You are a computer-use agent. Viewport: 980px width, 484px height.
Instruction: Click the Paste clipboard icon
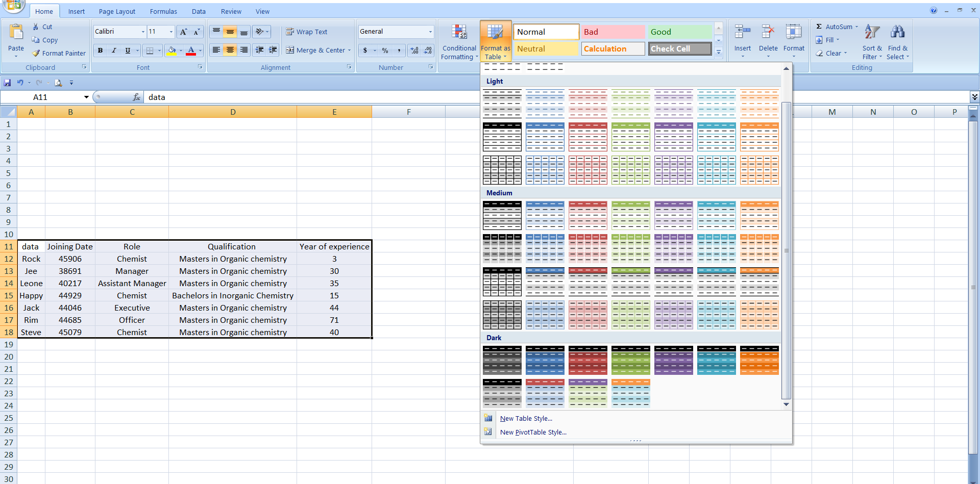pyautogui.click(x=16, y=33)
